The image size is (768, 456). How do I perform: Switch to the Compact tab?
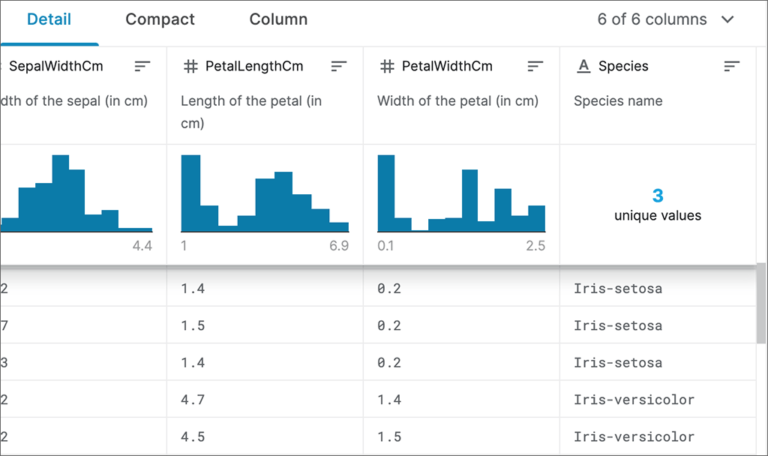click(160, 20)
